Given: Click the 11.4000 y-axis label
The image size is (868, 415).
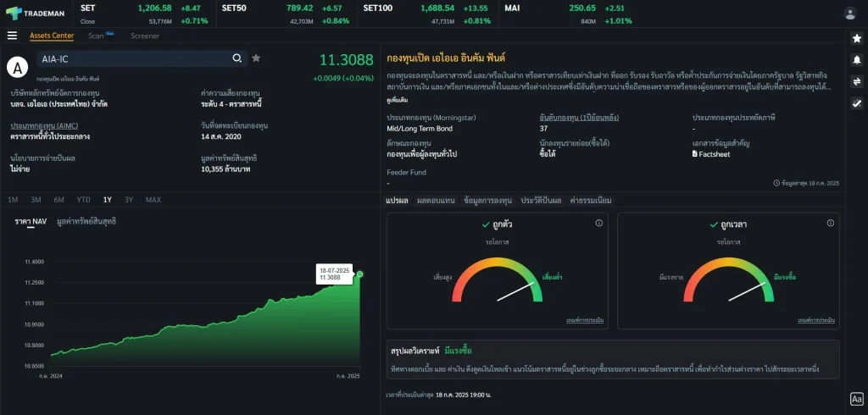Looking at the screenshot, I should [34, 261].
